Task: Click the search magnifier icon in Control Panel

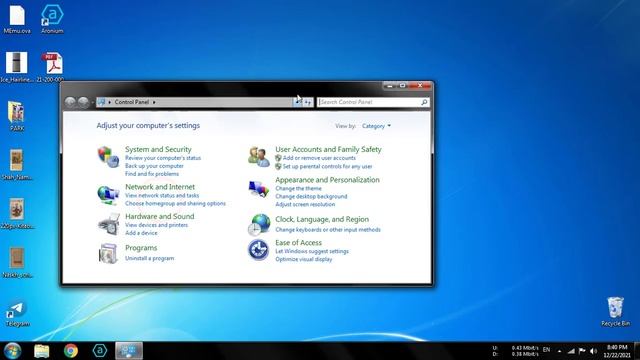Action: [424, 102]
